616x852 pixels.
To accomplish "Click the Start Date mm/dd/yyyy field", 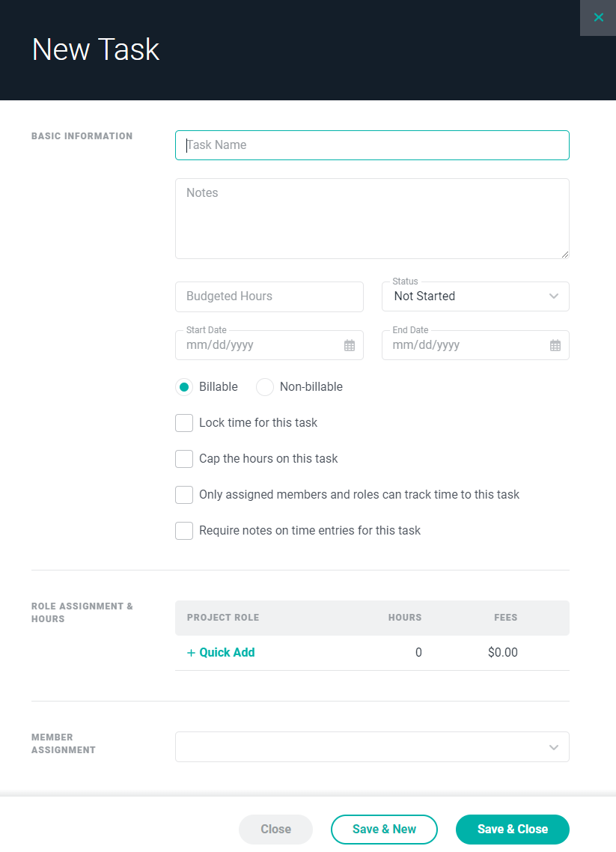I will click(x=269, y=345).
